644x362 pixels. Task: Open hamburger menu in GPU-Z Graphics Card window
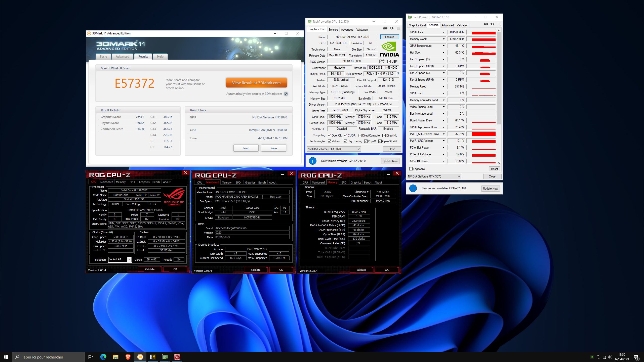click(398, 28)
